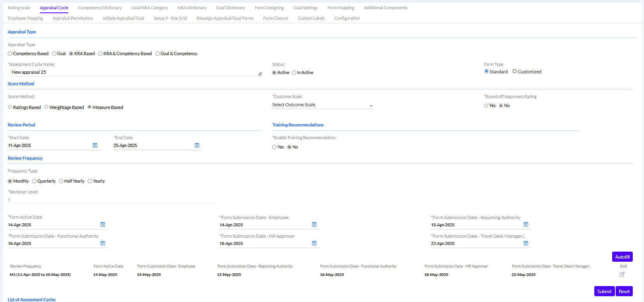Submit the appraisal cycle form
Viewport: 644px width, 302px height.
604,291
